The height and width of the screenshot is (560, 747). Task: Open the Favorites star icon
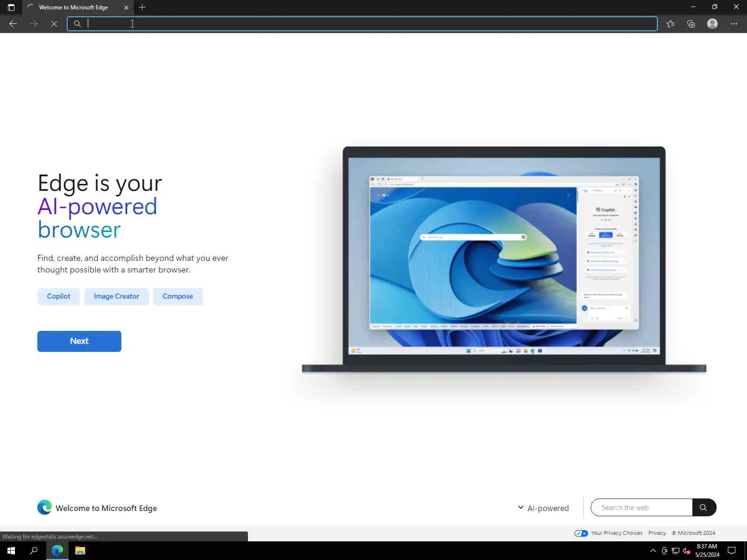point(670,24)
